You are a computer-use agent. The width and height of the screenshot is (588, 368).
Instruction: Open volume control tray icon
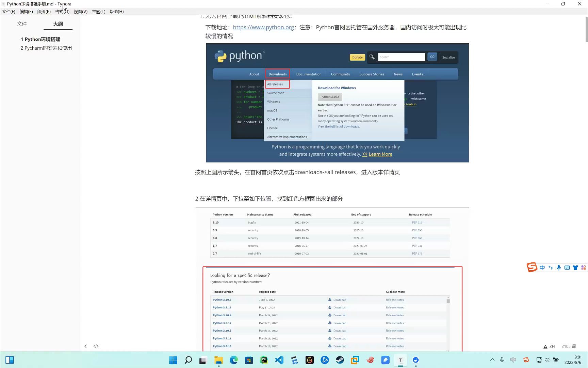pos(547,360)
